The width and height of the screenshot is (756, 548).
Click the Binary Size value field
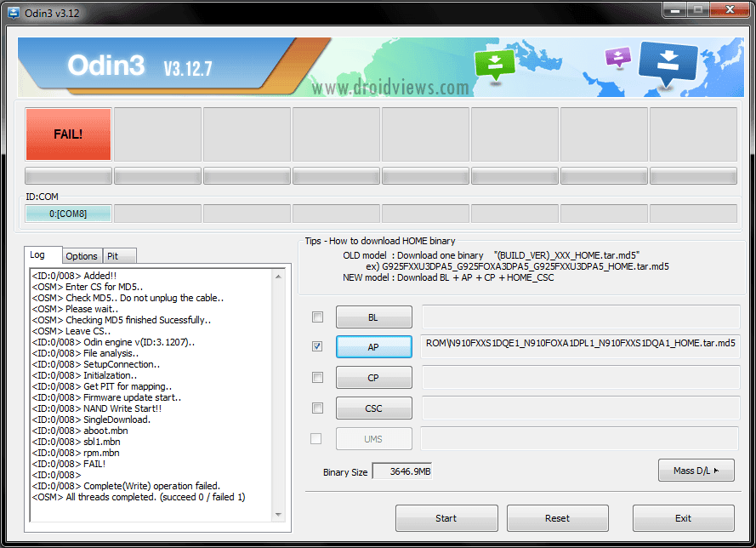coord(402,471)
